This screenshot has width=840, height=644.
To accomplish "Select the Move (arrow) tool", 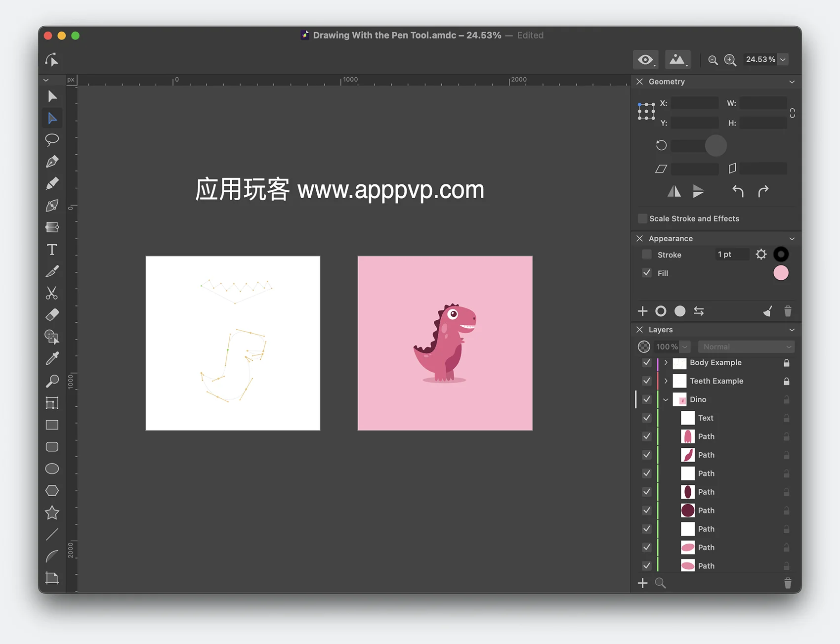I will tap(52, 96).
